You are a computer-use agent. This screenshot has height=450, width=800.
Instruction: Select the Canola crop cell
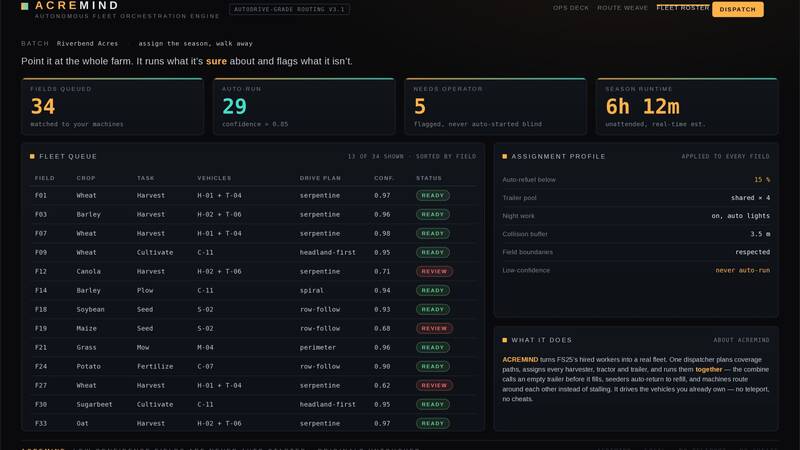click(x=88, y=271)
